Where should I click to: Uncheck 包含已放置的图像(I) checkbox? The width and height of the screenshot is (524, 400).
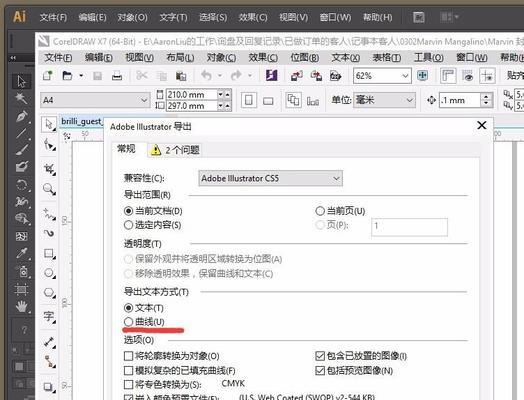[320, 356]
